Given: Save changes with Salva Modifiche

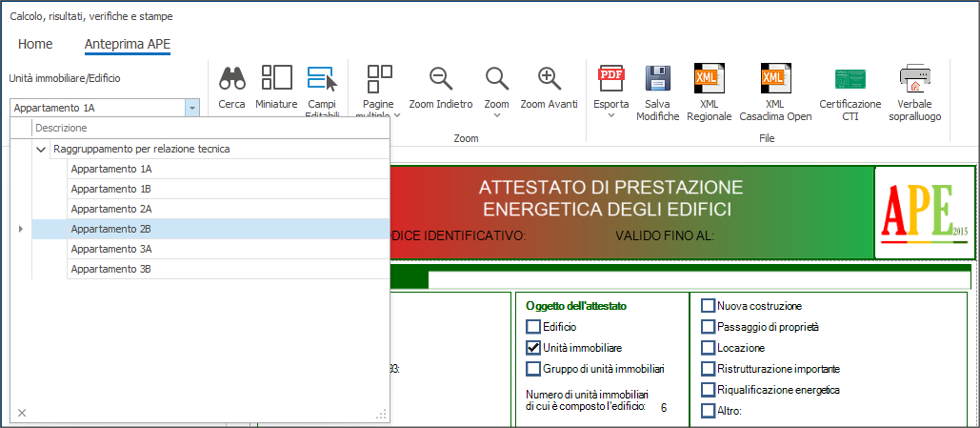Looking at the screenshot, I should tap(657, 79).
